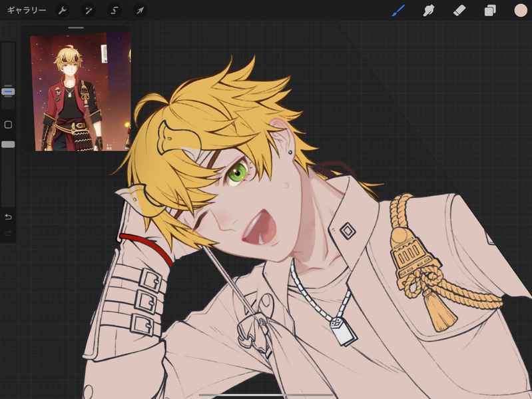Redo the last undone stroke
The image size is (532, 399).
pos(8,233)
